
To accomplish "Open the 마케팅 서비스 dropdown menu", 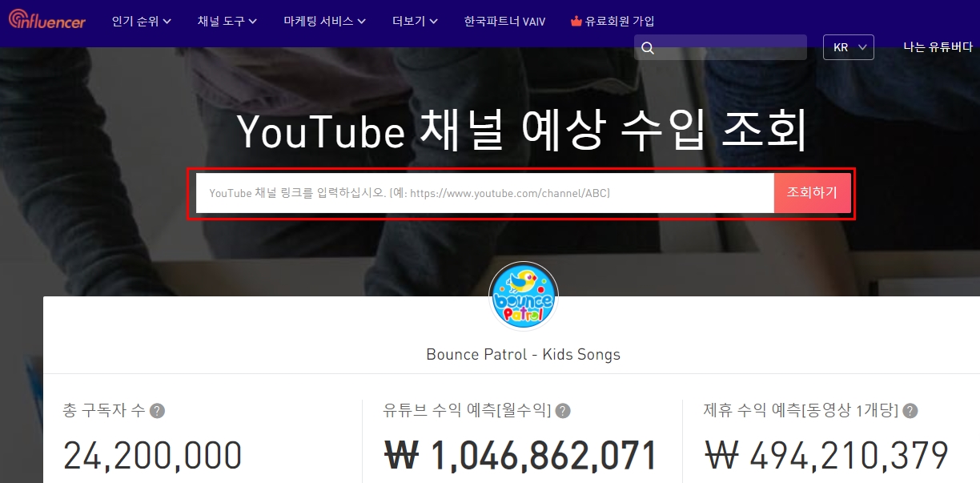I will coord(324,22).
